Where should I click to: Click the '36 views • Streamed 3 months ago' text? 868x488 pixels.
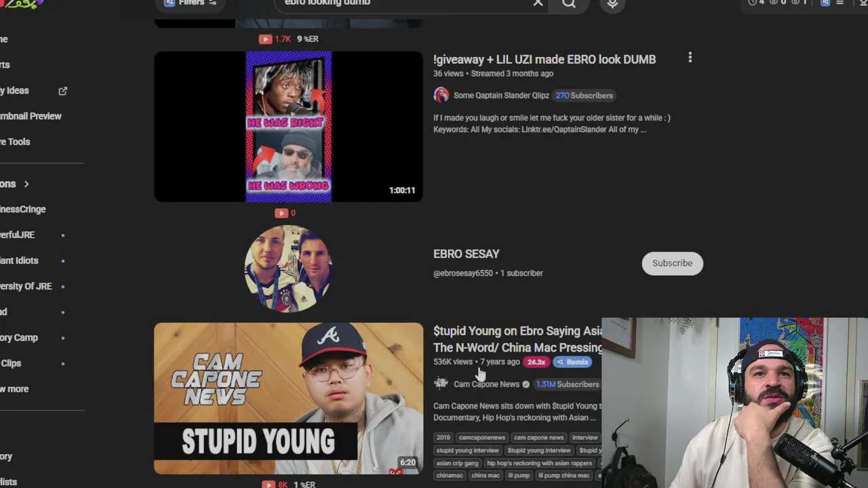[x=493, y=74]
